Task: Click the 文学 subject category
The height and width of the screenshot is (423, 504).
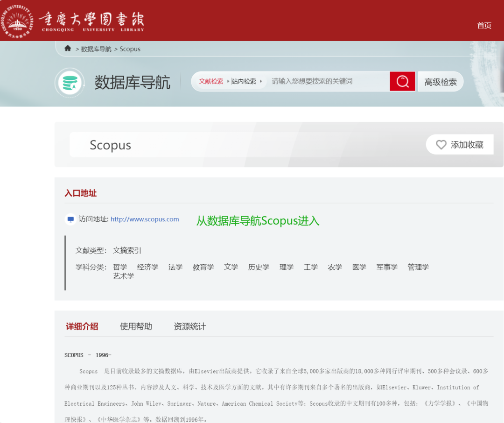Action: pyautogui.click(x=231, y=267)
